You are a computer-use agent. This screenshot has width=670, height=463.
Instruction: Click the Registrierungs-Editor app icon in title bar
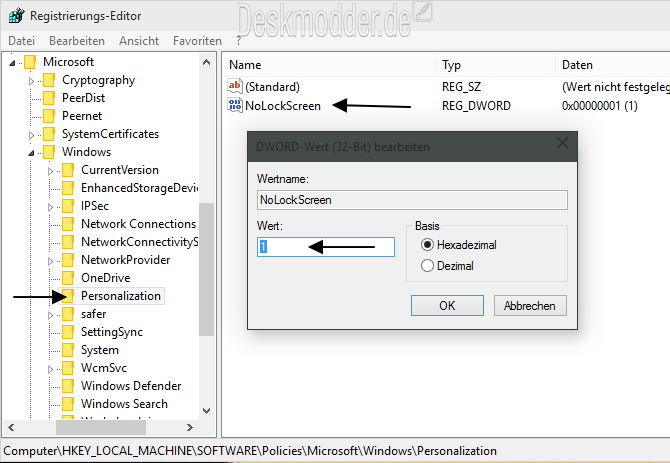pyautogui.click(x=17, y=16)
